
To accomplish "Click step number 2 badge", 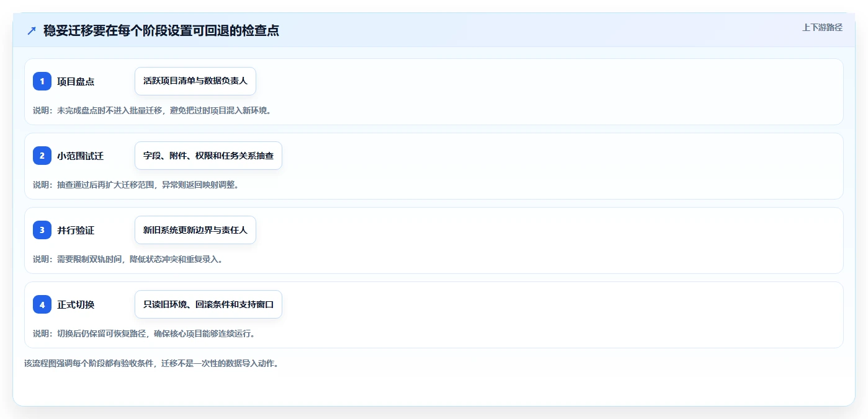I will pyautogui.click(x=42, y=156).
